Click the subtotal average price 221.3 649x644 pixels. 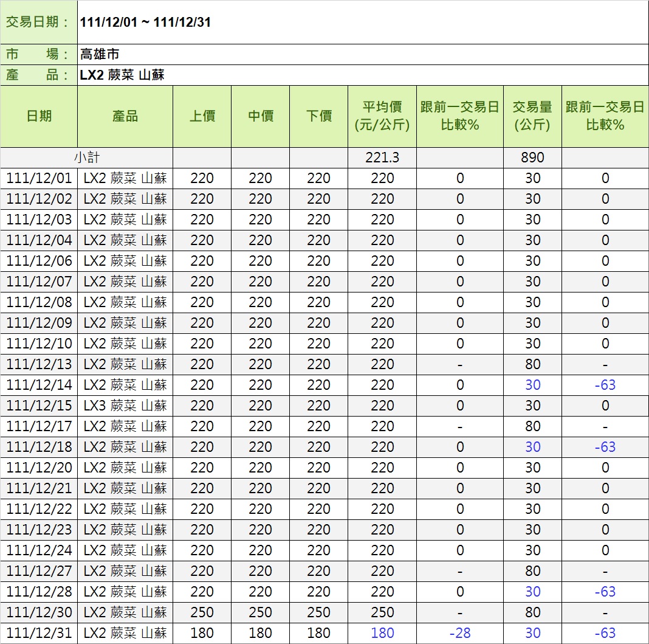382,158
